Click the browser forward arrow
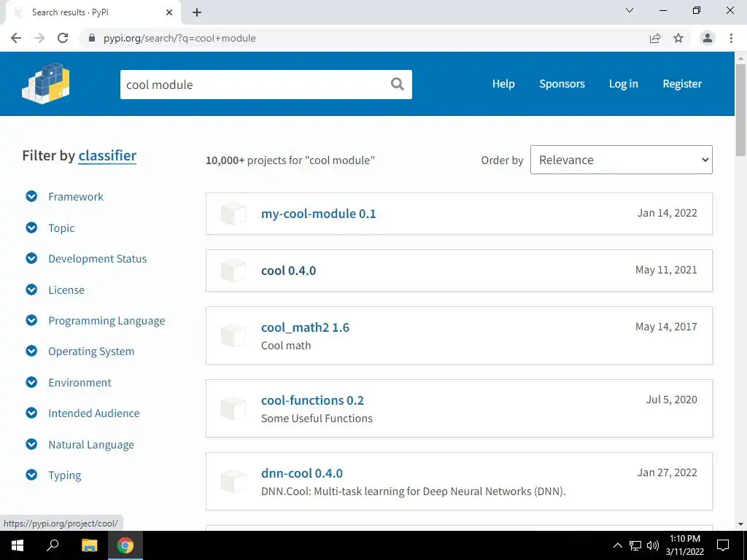Viewport: 747px width, 560px height. tap(39, 38)
